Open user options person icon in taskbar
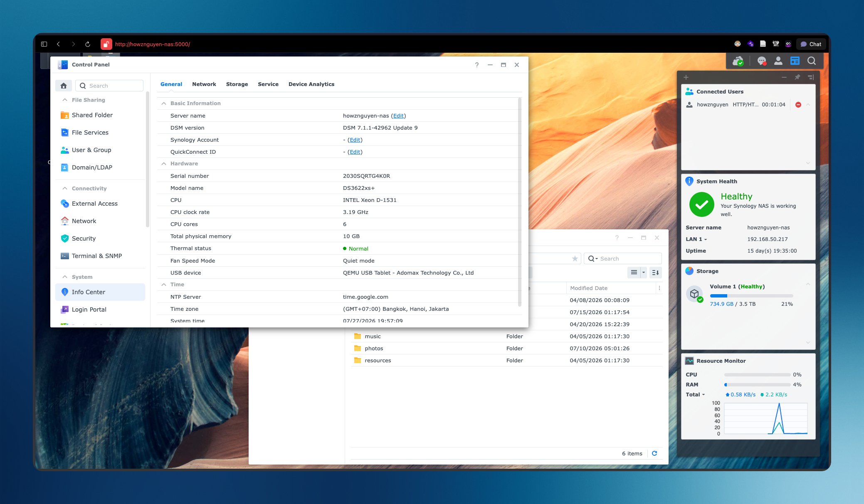The height and width of the screenshot is (504, 864). click(778, 61)
